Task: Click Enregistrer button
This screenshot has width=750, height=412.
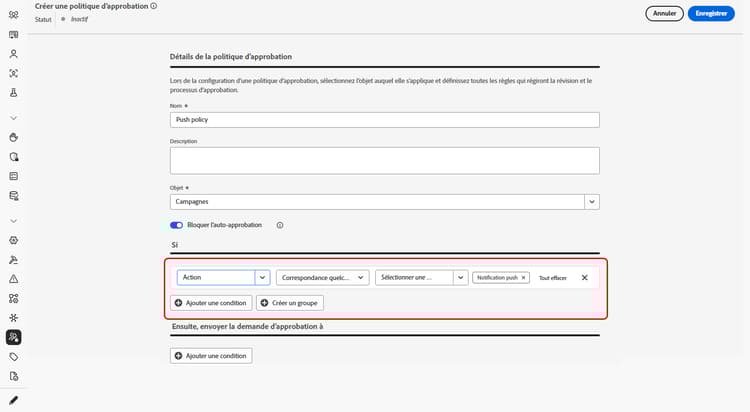Action: (711, 13)
